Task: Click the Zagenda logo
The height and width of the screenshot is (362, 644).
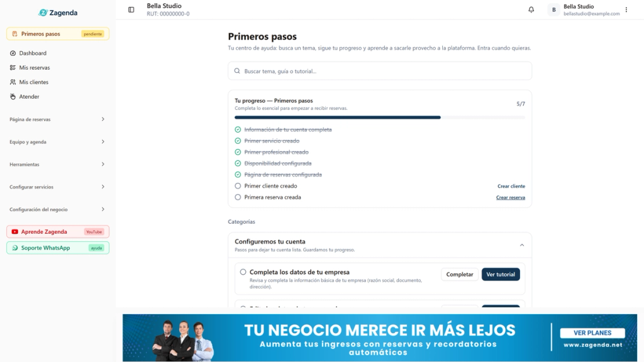Action: click(58, 13)
